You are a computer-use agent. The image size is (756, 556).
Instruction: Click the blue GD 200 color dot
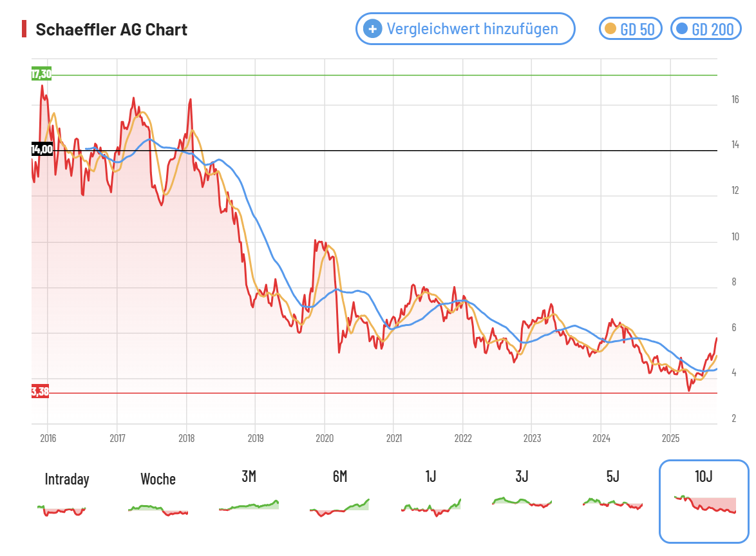pos(682,29)
